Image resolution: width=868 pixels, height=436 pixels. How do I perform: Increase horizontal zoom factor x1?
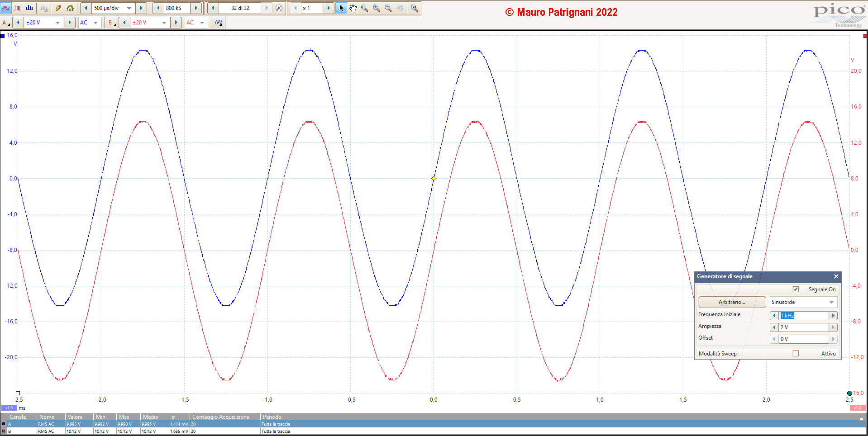tap(329, 8)
